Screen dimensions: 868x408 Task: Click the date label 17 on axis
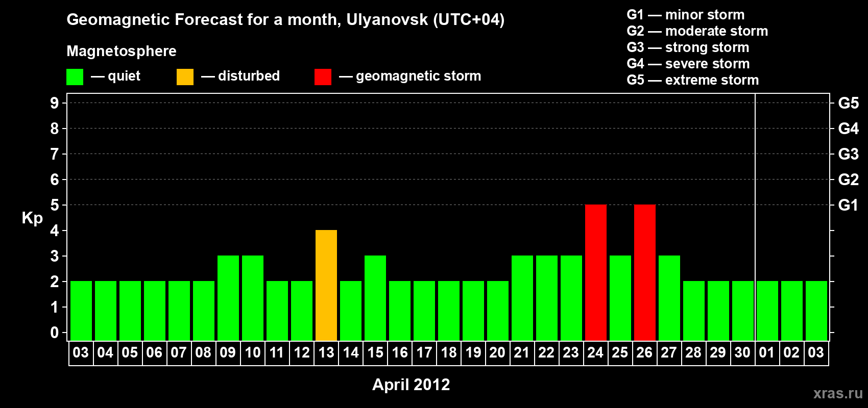coord(424,353)
